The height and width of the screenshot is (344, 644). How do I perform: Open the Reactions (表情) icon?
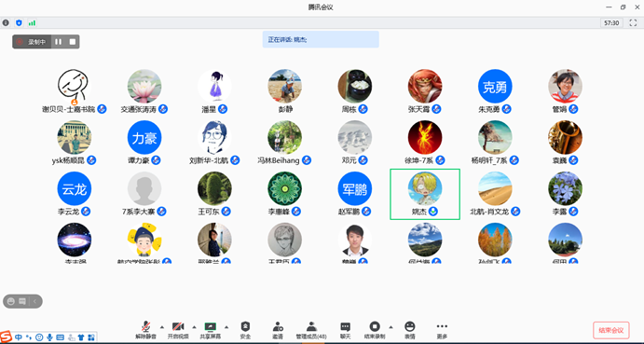[x=409, y=330]
